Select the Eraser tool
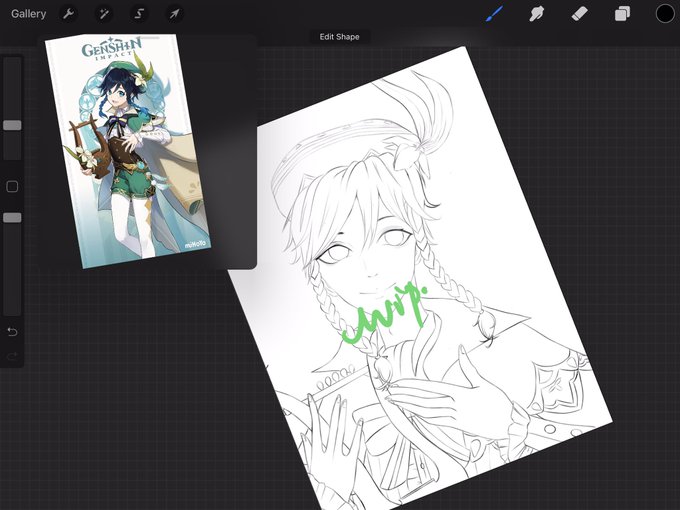680x510 pixels. pyautogui.click(x=579, y=14)
